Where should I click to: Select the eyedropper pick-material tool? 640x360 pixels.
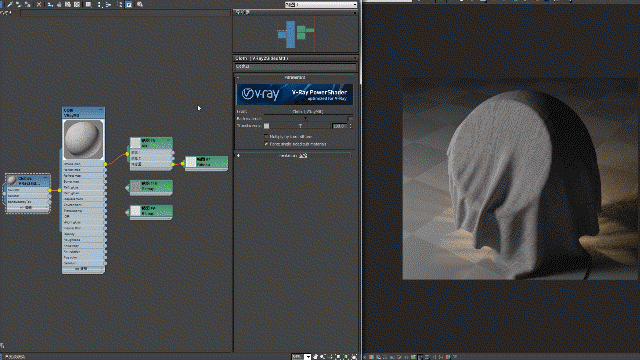coord(9,4)
